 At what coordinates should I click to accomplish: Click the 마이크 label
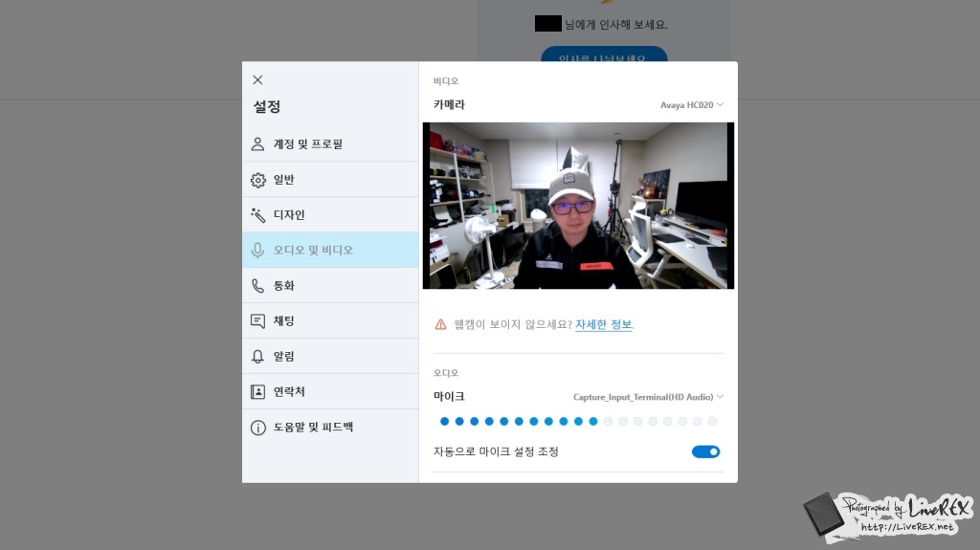click(450, 397)
